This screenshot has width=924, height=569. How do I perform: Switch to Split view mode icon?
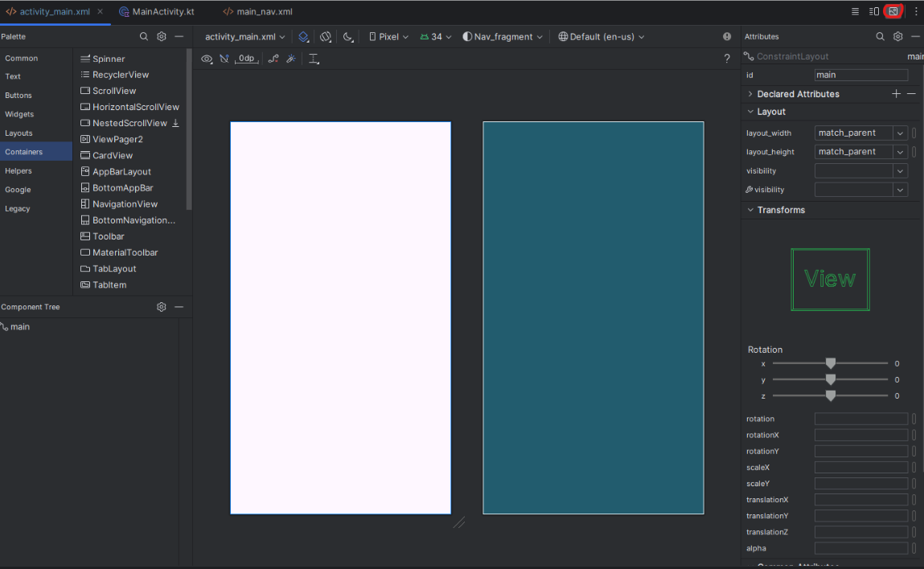click(x=874, y=11)
